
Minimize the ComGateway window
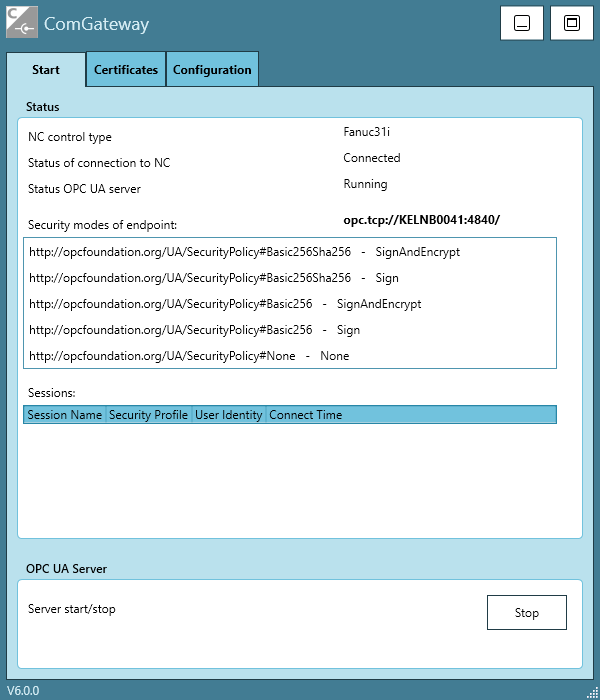[x=521, y=23]
